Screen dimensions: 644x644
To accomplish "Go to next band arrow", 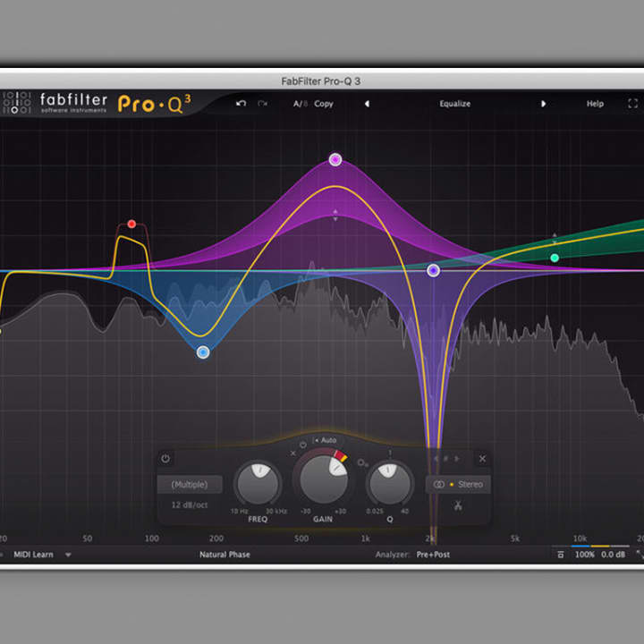I will (457, 459).
